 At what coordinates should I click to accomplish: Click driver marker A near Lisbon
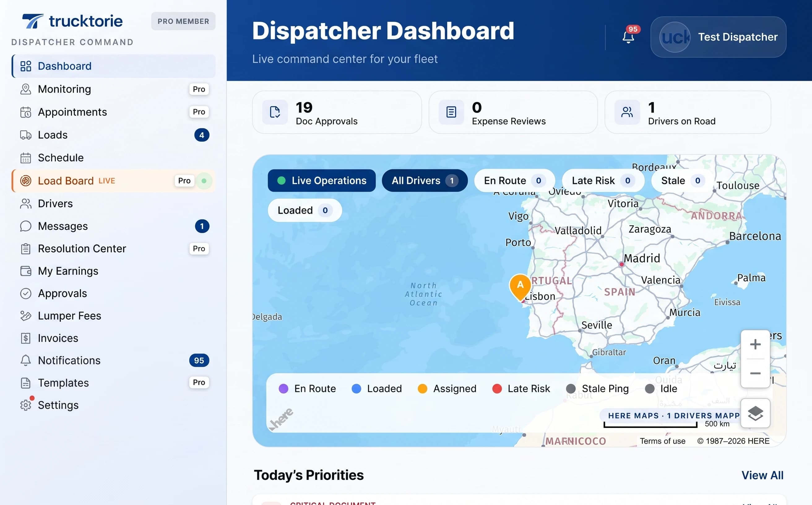[520, 287]
